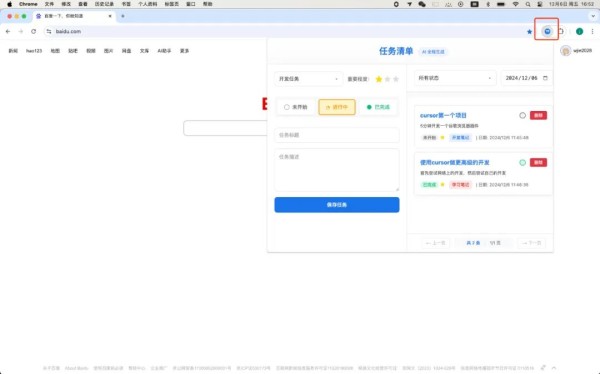
Task: Open the 文件 menu
Action: click(x=49, y=4)
